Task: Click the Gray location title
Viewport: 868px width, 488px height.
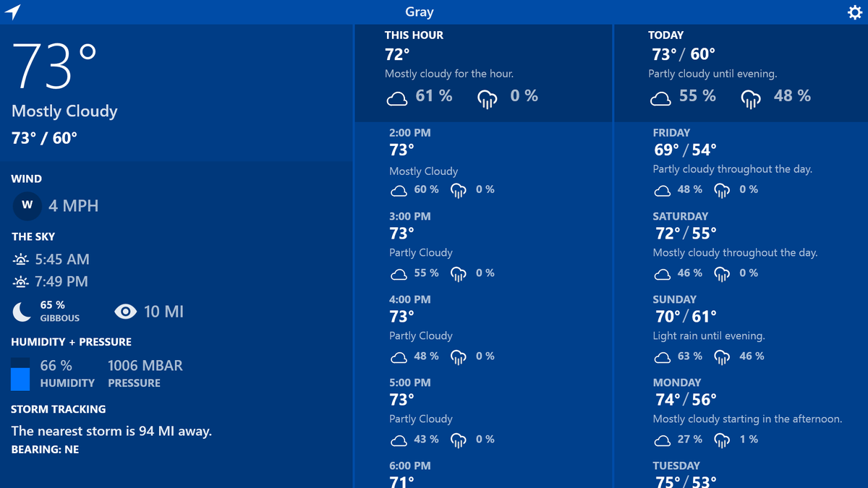Action: pos(420,12)
